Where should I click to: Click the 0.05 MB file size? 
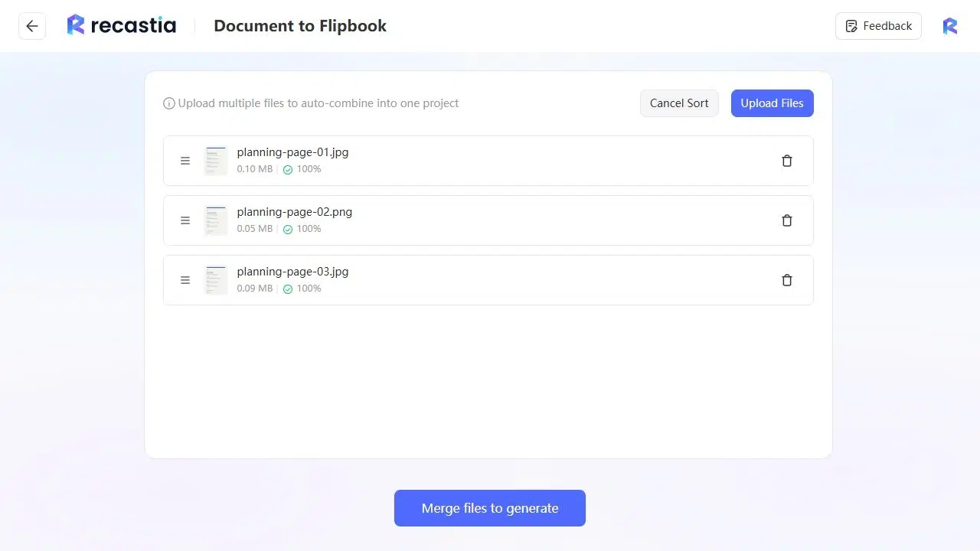click(x=254, y=229)
